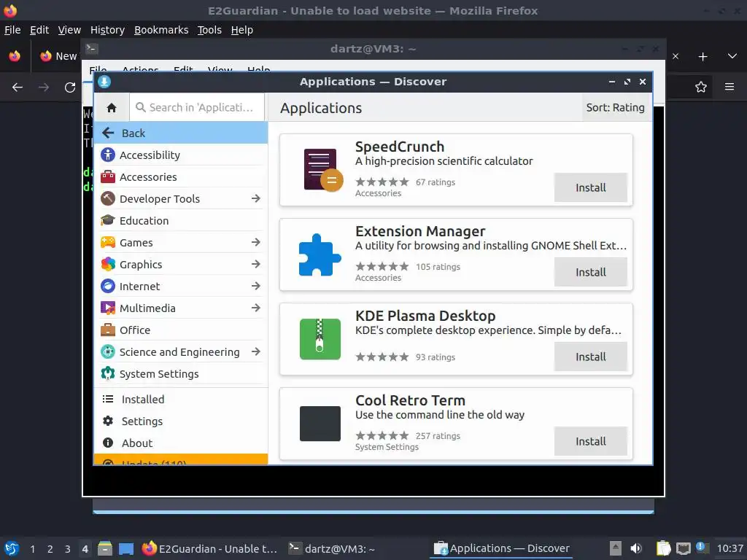Open Firefox View menu
The image size is (747, 560).
69,30
